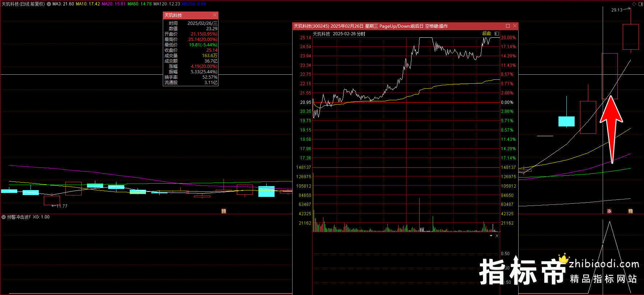The width and height of the screenshot is (644, 295).
Task: Toggle the main chart side panel icon
Action: (640, 4)
